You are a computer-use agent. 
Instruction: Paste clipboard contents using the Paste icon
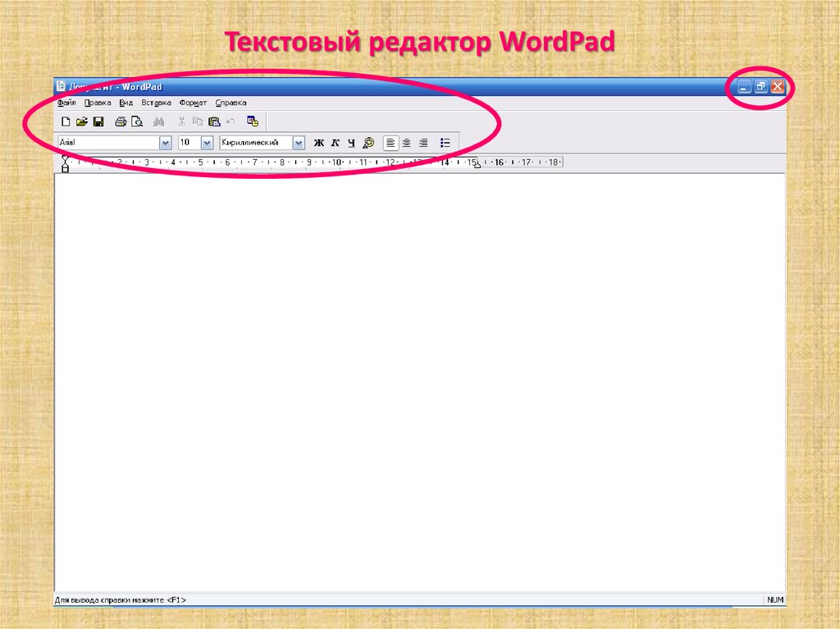pyautogui.click(x=214, y=122)
